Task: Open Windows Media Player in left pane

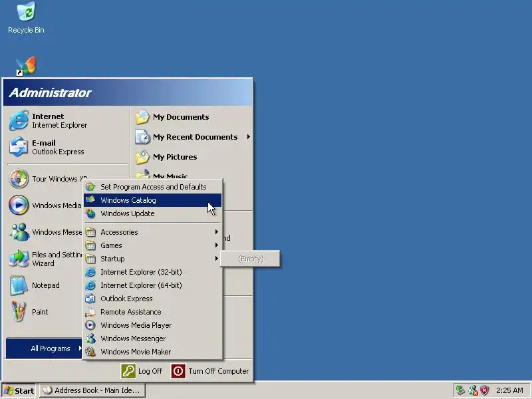Action: click(x=45, y=205)
